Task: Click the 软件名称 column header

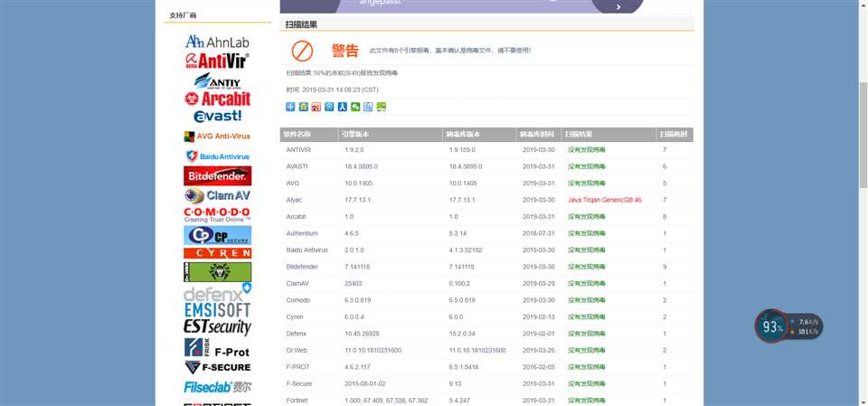Action: (309, 135)
